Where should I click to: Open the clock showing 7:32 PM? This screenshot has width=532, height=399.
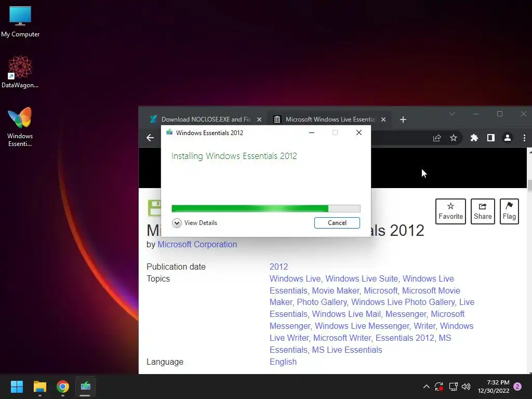coord(494,387)
